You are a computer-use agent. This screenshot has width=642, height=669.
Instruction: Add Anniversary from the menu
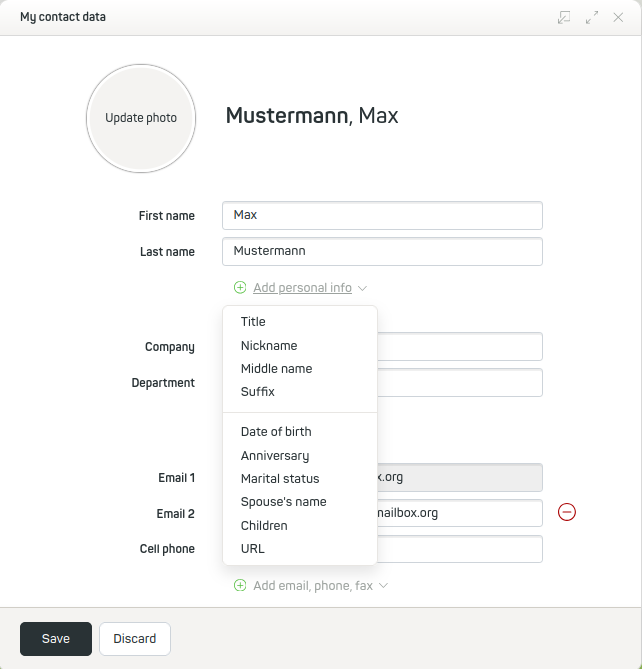tap(275, 456)
